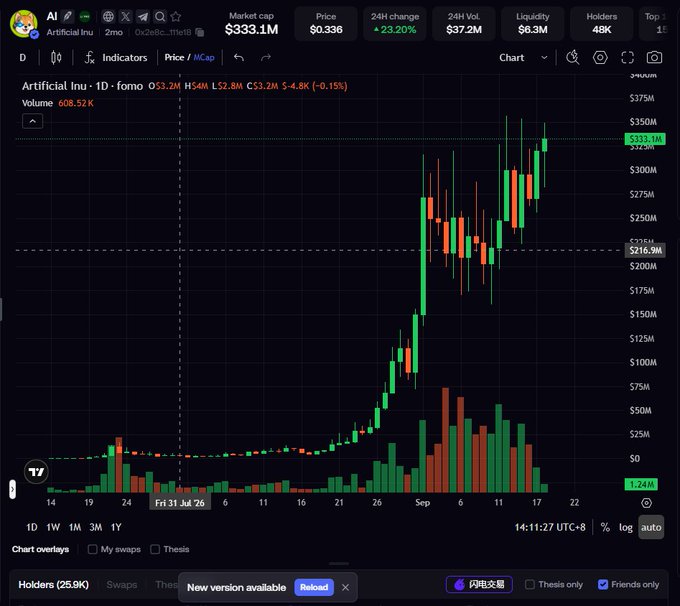
Task: Click the Fri 31 Jul '26 date label
Action: (x=180, y=503)
